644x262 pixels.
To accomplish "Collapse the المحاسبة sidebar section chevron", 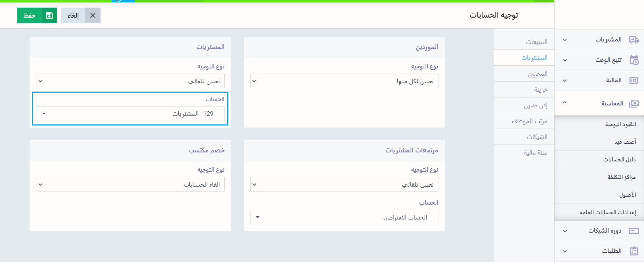I will pos(565,103).
